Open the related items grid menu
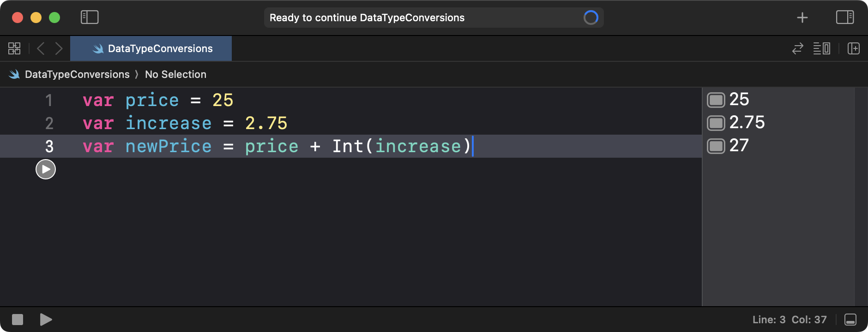The height and width of the screenshot is (332, 868). pos(14,48)
